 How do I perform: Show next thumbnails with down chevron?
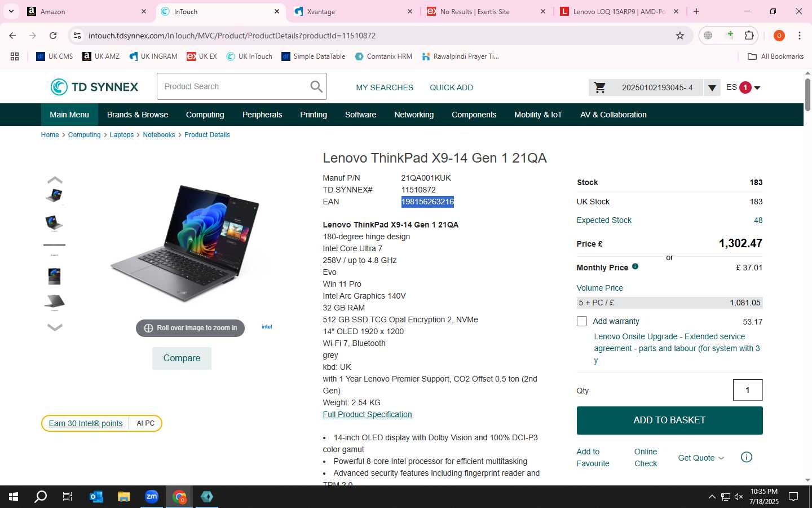[55, 327]
